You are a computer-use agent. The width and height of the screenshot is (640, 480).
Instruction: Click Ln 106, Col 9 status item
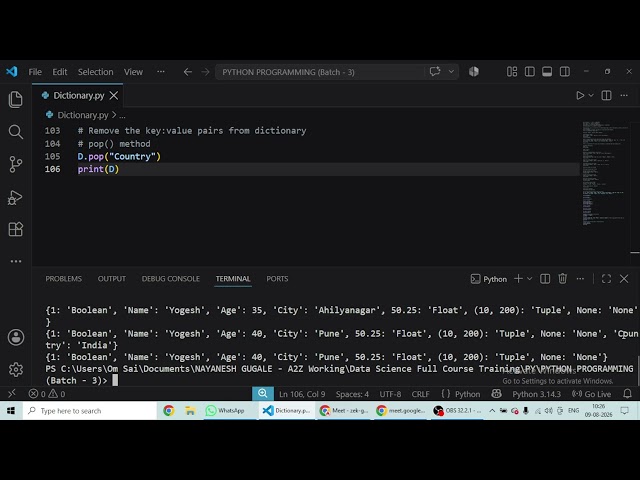point(302,394)
